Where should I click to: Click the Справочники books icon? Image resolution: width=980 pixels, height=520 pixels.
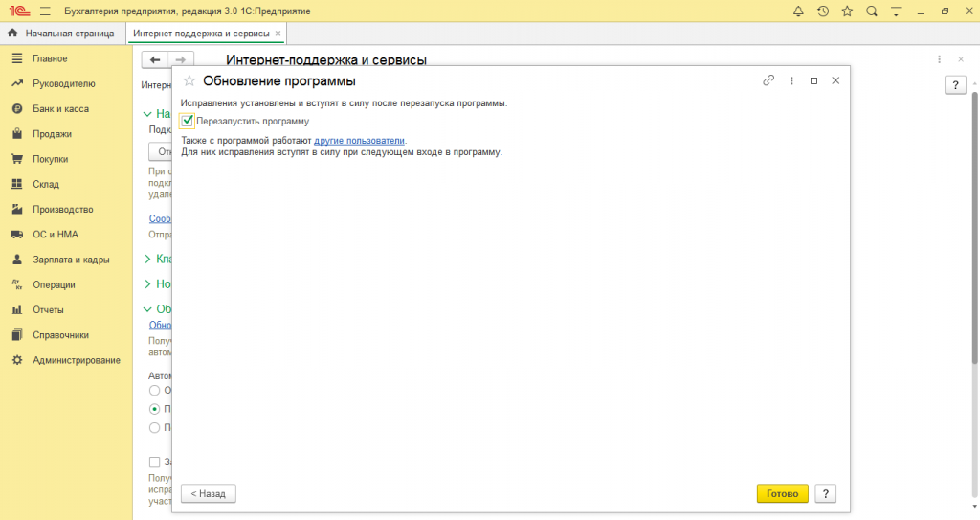(x=17, y=335)
